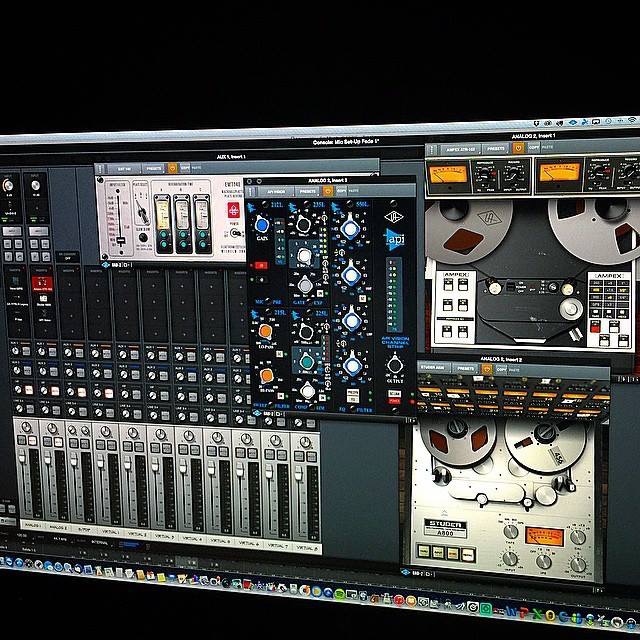Toggle power button in Ampex ATR-102 toolbar
This screenshot has height=640, width=640.
[518, 148]
